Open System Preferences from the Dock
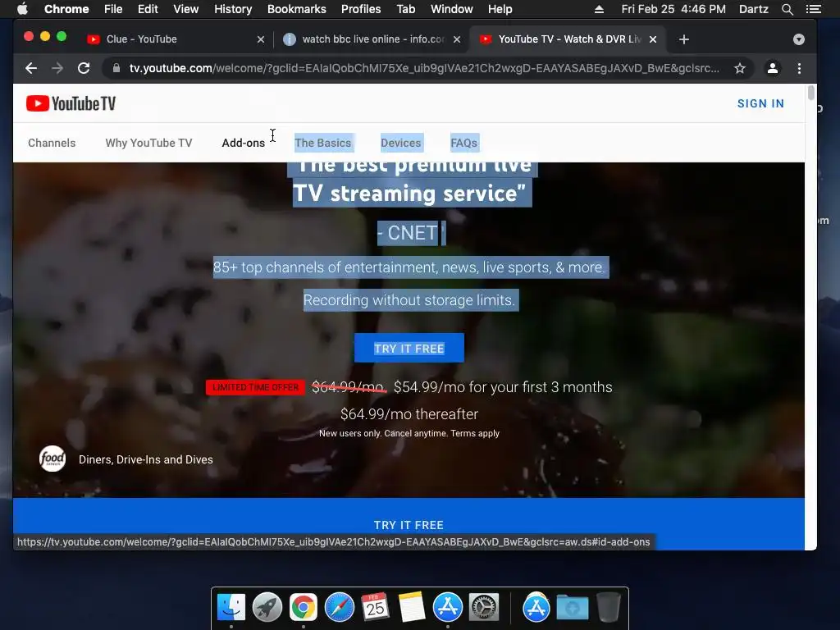This screenshot has height=630, width=840. [x=484, y=608]
